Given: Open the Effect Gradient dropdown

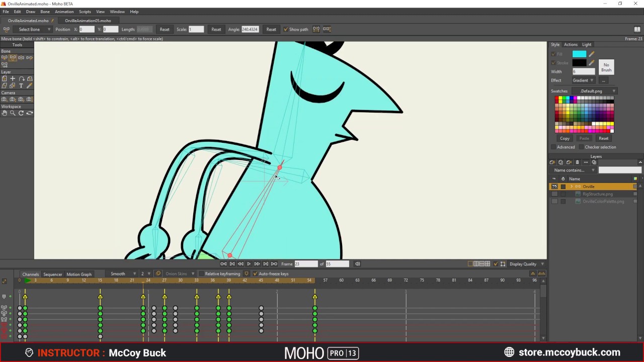Looking at the screenshot, I should click(584, 80).
